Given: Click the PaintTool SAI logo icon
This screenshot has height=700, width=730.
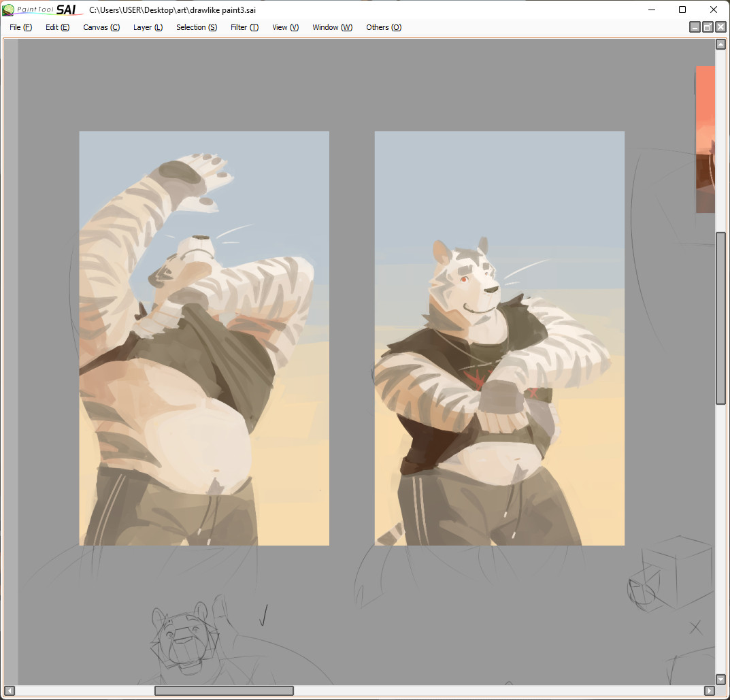Looking at the screenshot, I should tap(8, 10).
